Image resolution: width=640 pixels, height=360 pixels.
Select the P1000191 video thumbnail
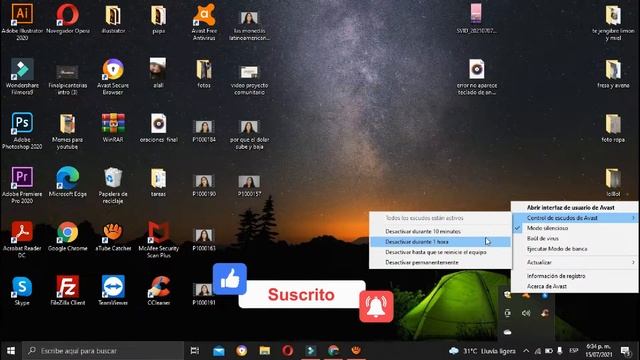point(204,294)
